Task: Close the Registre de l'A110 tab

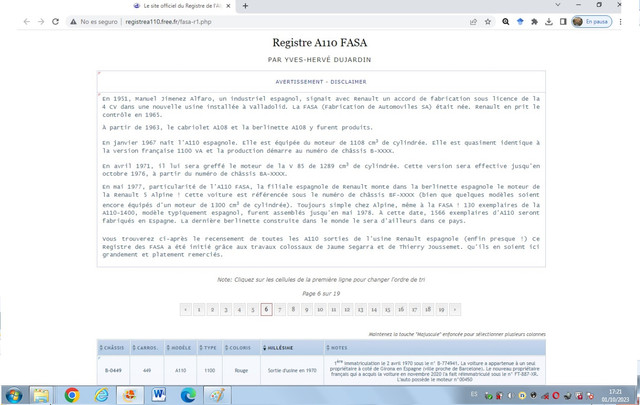Action: 228,6
